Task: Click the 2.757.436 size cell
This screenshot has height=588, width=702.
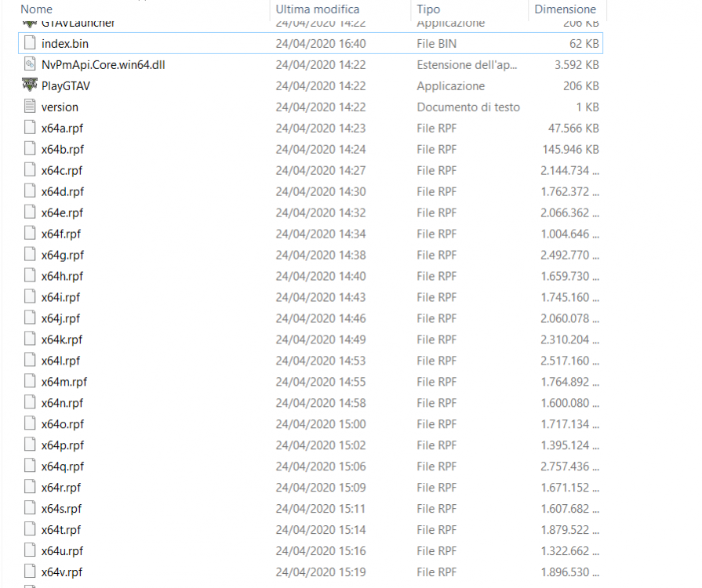Action: (569, 466)
